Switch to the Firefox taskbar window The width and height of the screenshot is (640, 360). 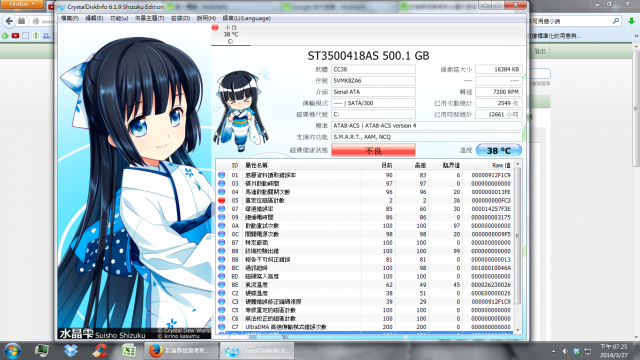click(181, 351)
